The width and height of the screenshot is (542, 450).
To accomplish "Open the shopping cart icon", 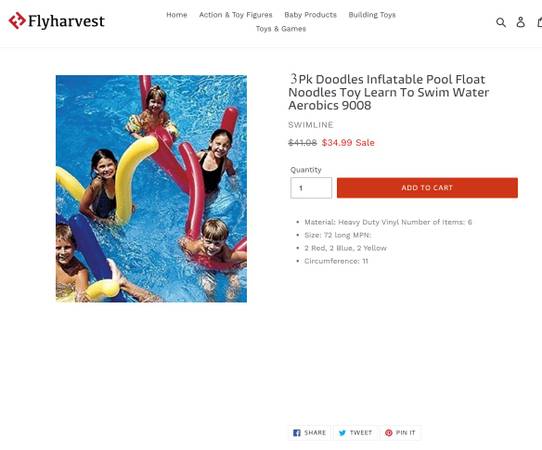I will (539, 22).
